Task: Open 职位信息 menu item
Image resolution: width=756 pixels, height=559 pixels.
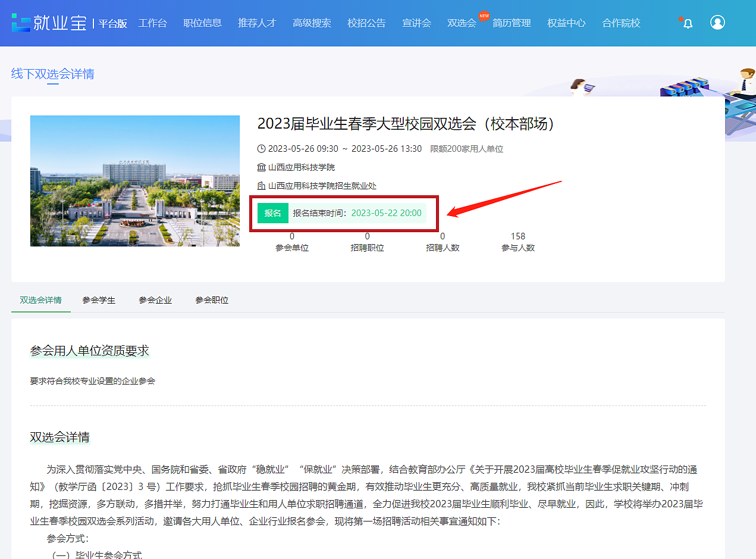Action: (203, 23)
